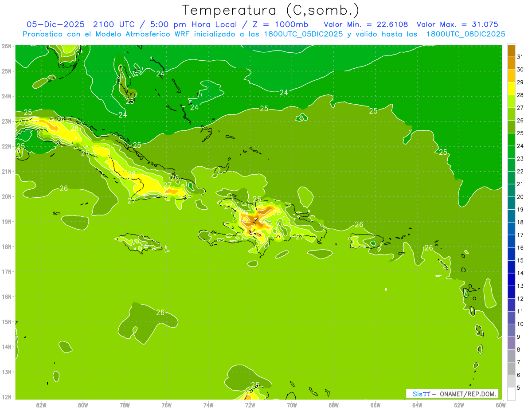Click the '62W' longitude axis label
The height and width of the screenshot is (411, 532).
459,405
